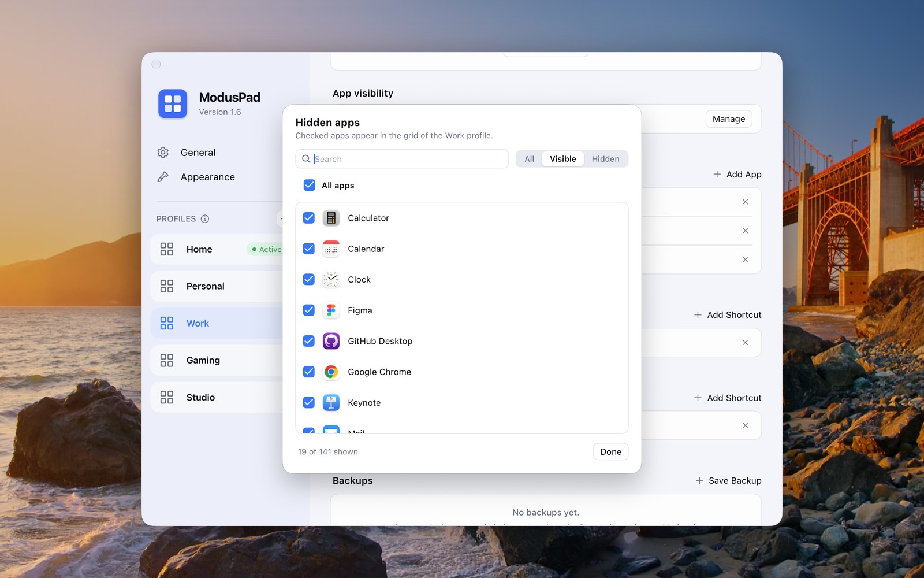924x578 pixels.
Task: Click Done to close the dialog
Action: click(610, 452)
